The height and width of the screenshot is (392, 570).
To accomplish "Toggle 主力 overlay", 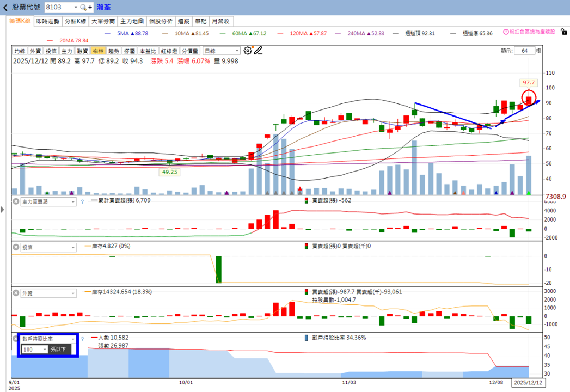I will (66, 51).
